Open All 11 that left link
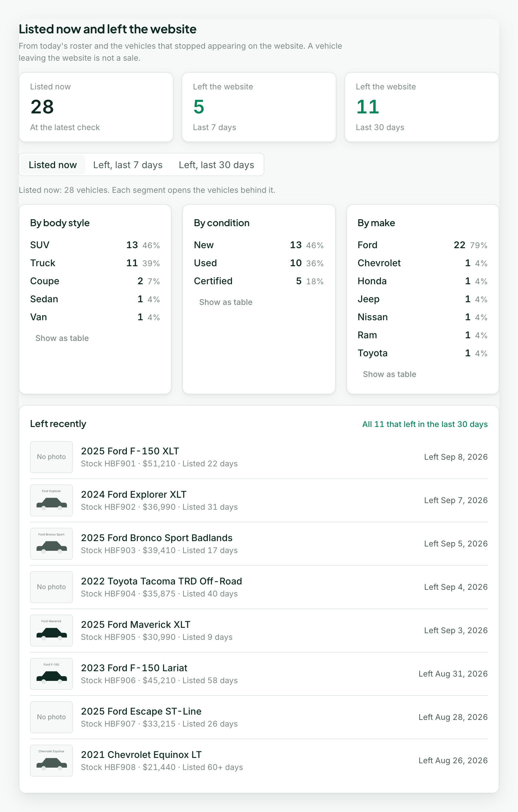 click(x=425, y=424)
